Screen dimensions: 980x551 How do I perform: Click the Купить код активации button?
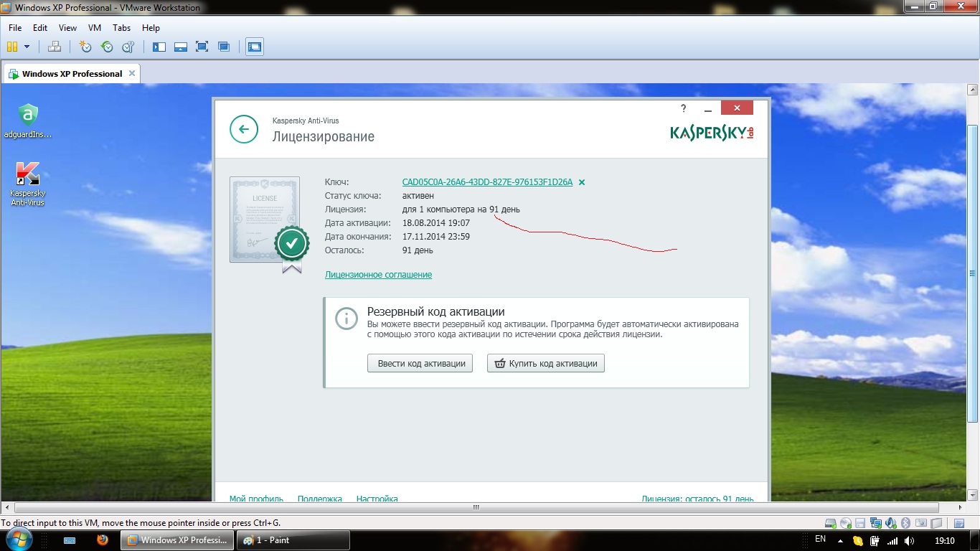click(x=546, y=363)
